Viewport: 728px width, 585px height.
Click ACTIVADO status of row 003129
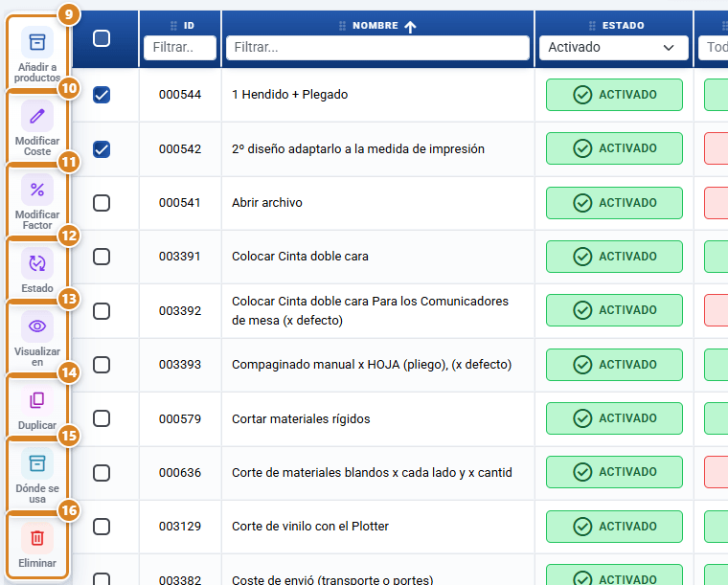coord(614,527)
